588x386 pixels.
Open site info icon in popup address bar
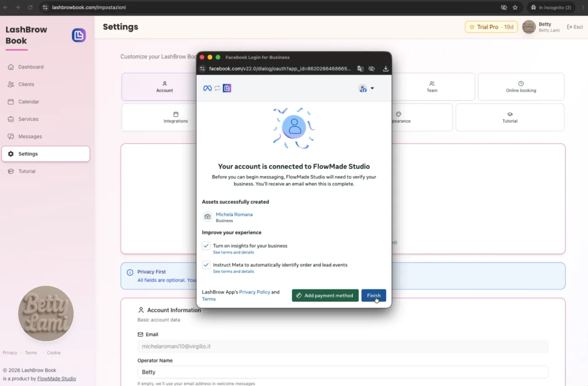pos(202,69)
